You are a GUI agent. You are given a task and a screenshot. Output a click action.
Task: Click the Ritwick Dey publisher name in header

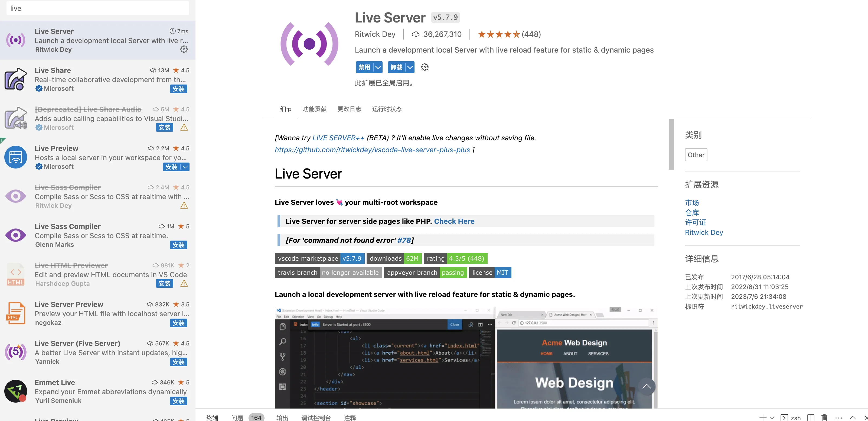pos(375,34)
